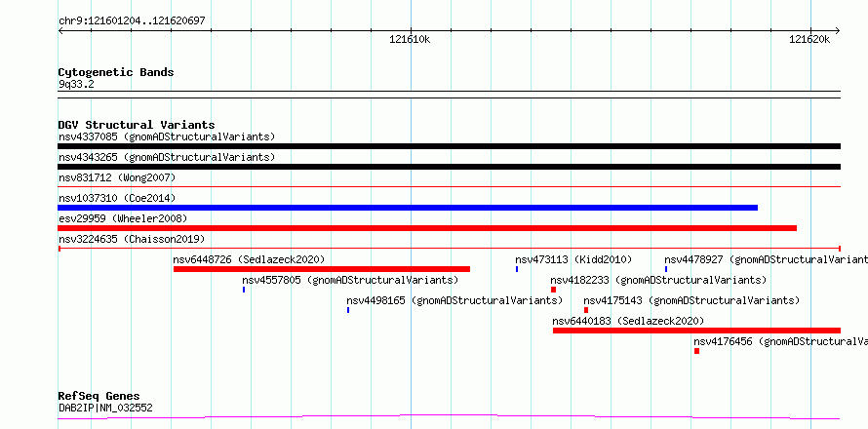The height and width of the screenshot is (429, 868).
Task: Click the red nsv4182233 variant marker
Action: 553,290
